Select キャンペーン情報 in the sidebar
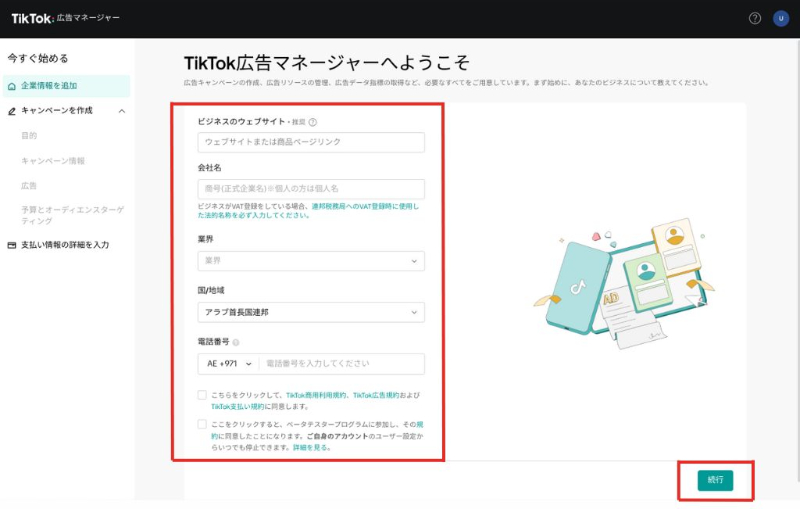Screen dimensions: 800x509 pos(53,160)
